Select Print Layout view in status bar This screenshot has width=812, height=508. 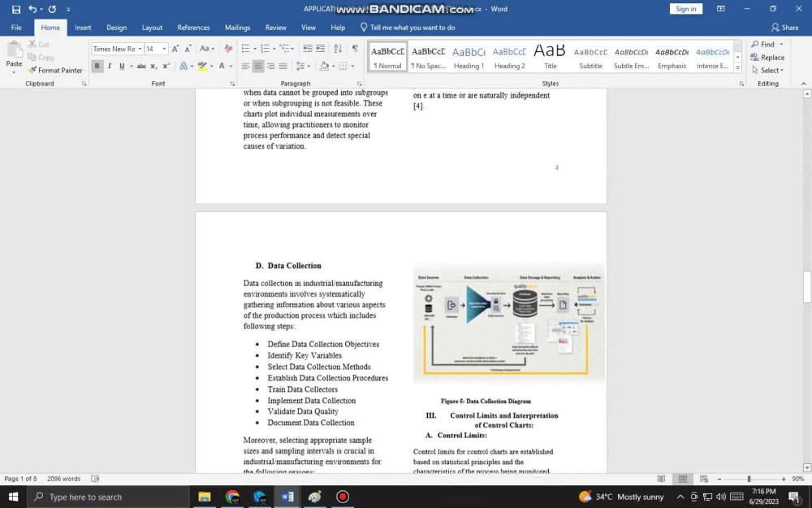[683, 479]
